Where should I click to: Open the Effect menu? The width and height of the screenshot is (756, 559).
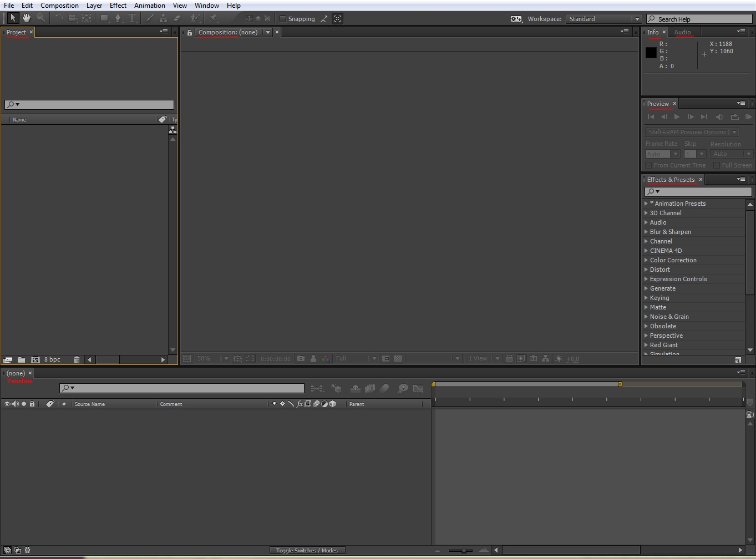pos(118,6)
